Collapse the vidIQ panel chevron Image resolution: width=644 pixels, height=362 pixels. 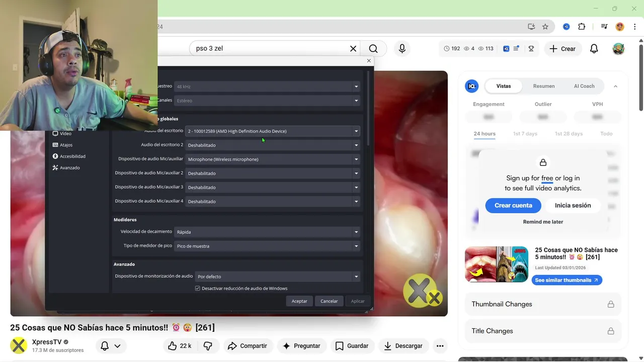tap(615, 86)
